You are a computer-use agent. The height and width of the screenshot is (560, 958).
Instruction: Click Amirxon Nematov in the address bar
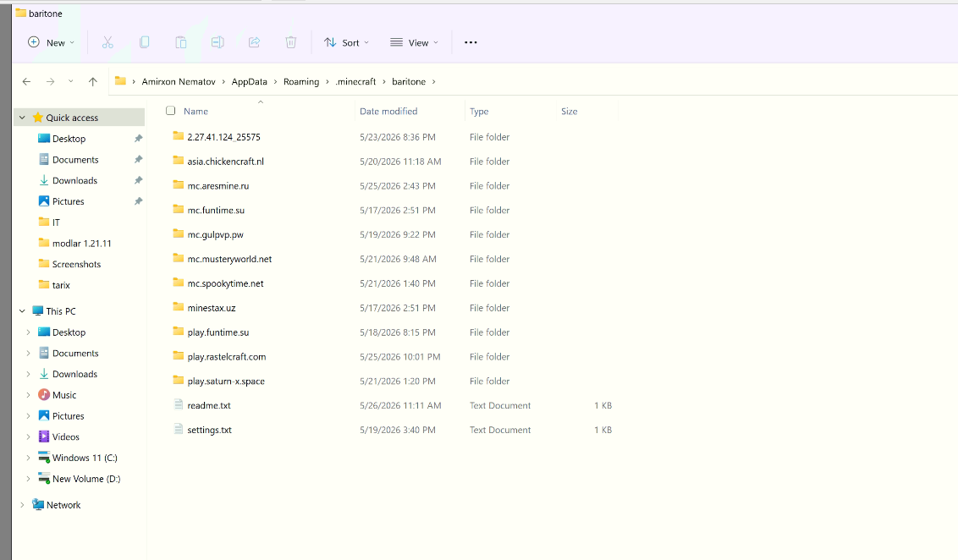pos(179,81)
